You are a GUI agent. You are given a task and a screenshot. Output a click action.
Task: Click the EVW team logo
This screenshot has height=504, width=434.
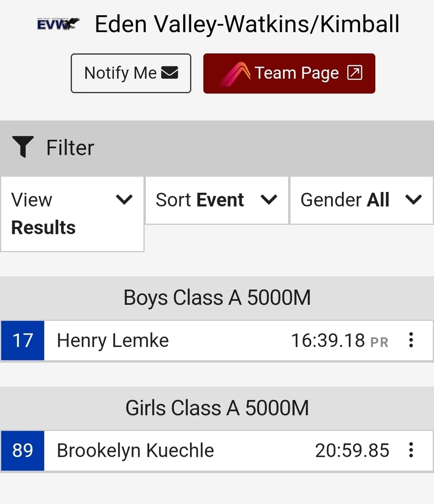[58, 25]
